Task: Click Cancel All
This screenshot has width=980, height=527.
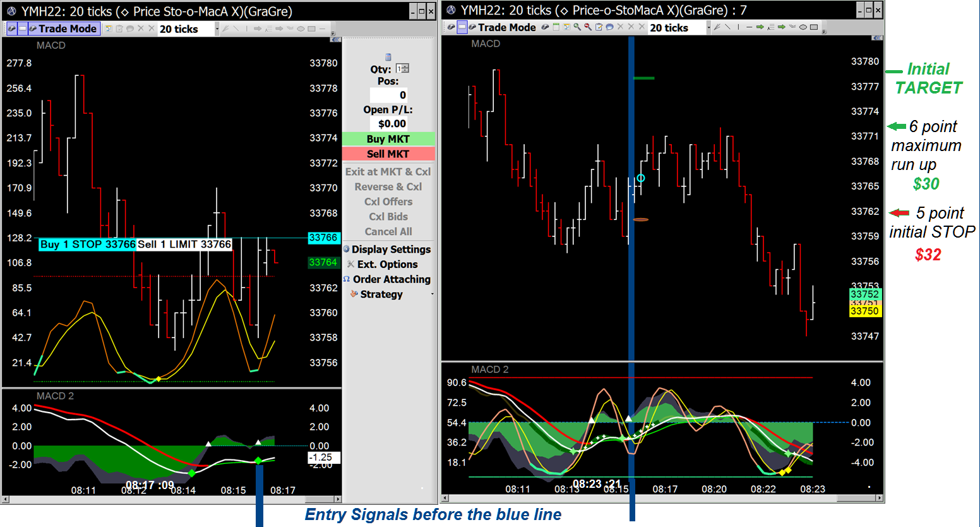Action: tap(388, 231)
